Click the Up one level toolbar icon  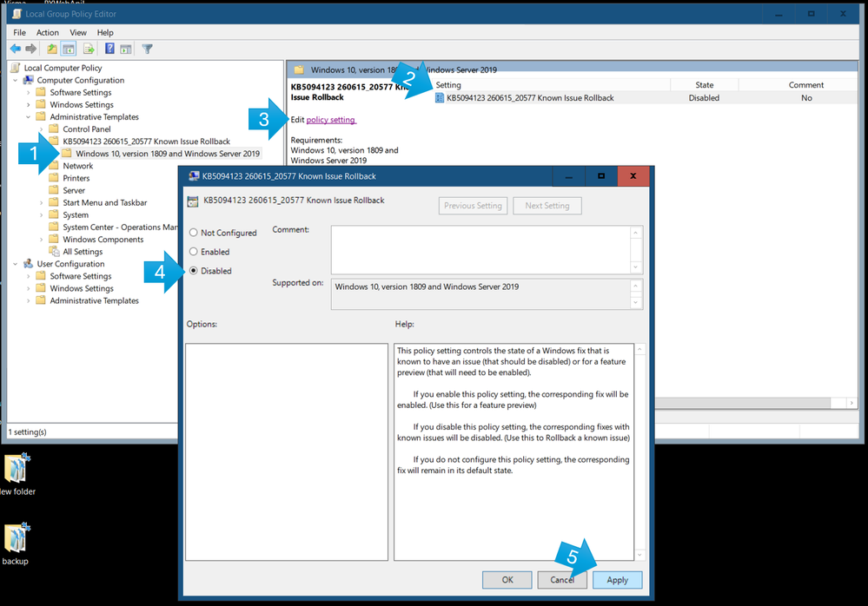[x=51, y=49]
